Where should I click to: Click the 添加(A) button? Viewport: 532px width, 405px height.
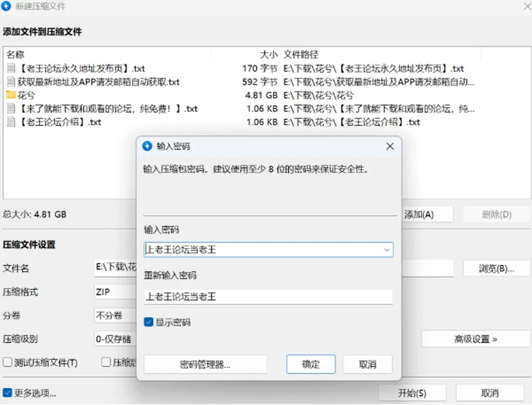coord(427,214)
